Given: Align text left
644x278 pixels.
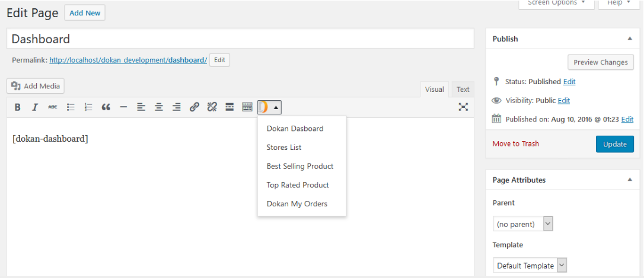Looking at the screenshot, I should point(141,108).
